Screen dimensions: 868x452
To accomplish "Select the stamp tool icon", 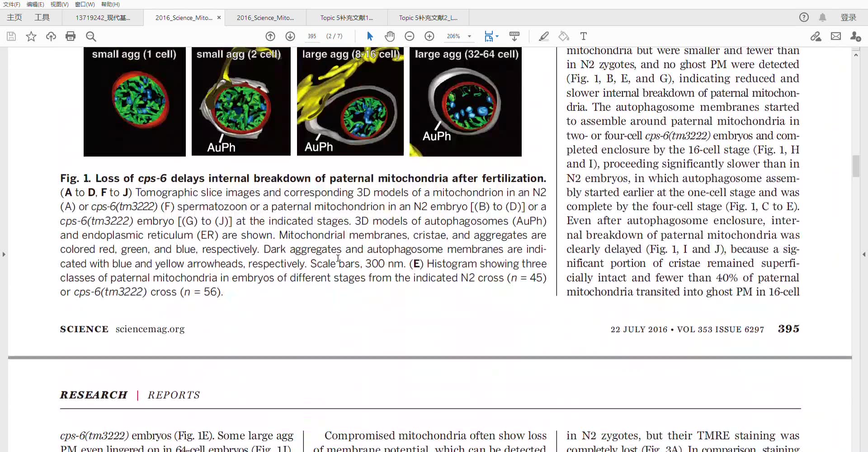I will pyautogui.click(x=564, y=36).
